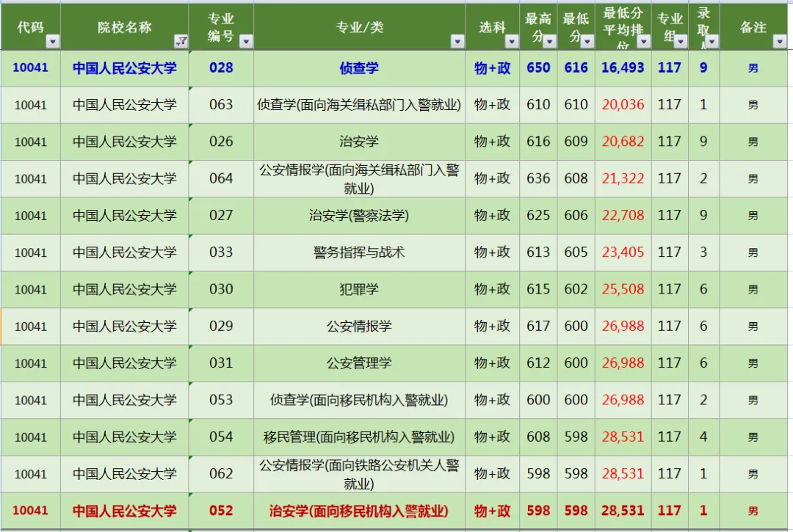This screenshot has height=532, width=793.
Task: Select major code cell 030
Action: click(x=221, y=289)
